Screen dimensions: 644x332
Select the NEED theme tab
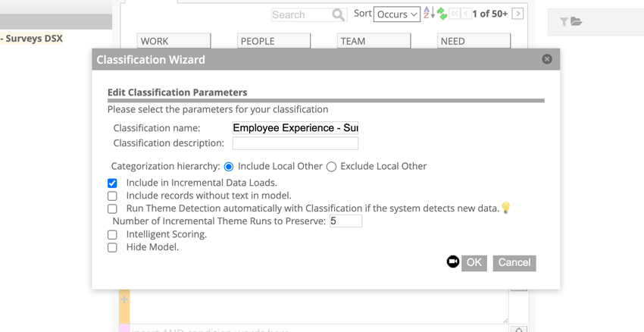474,41
